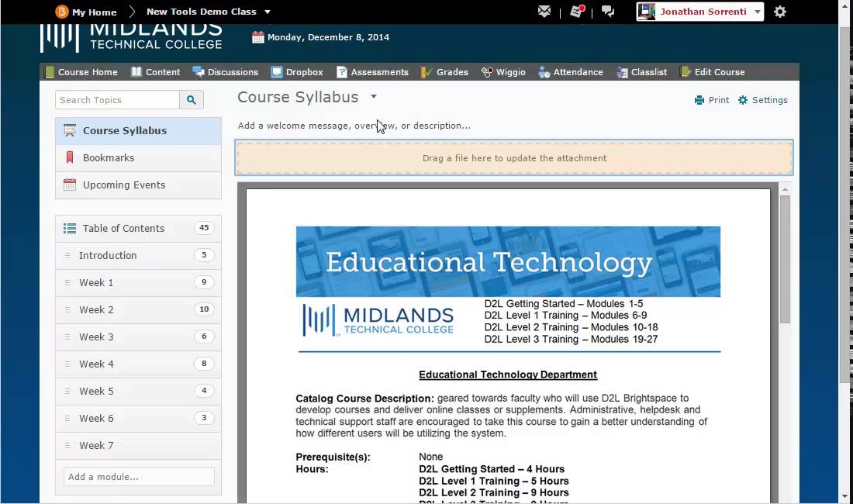Select the Week 2 module
This screenshot has width=853, height=504.
(138, 310)
